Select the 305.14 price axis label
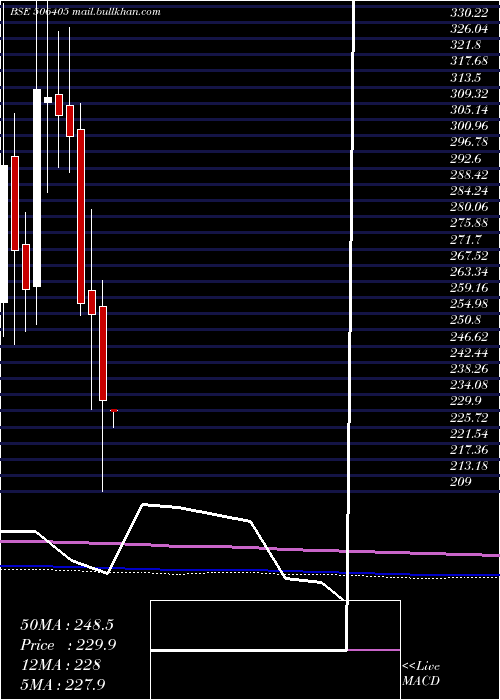Image resolution: width=500 pixels, height=700 pixels. point(469,110)
